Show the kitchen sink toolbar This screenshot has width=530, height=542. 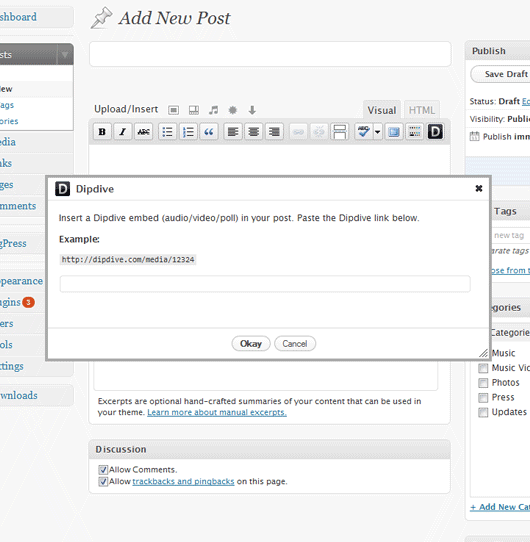point(415,132)
